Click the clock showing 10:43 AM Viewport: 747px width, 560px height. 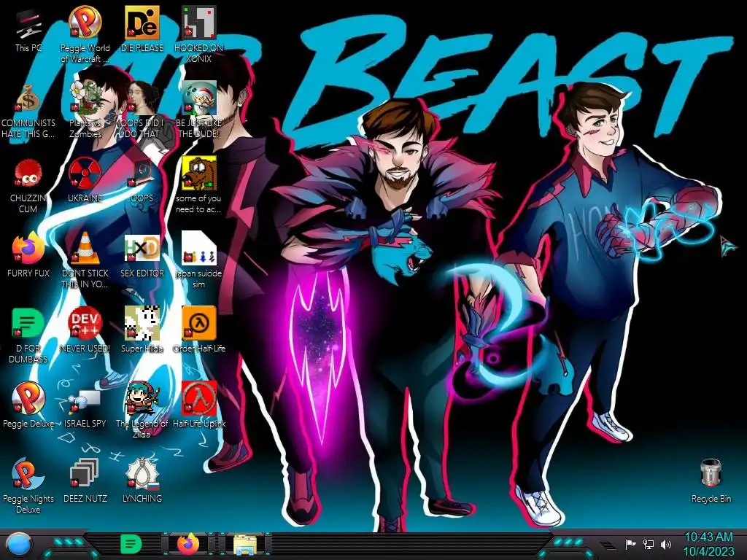point(708,537)
